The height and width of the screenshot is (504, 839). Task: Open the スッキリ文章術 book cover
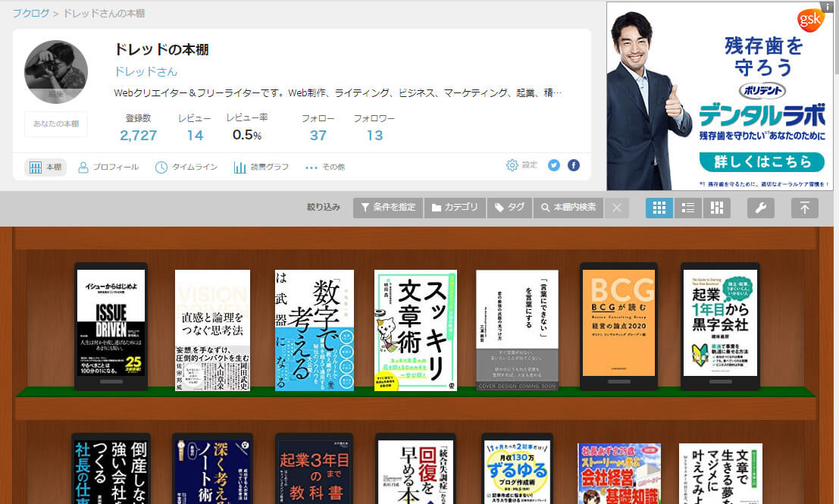[x=415, y=330]
